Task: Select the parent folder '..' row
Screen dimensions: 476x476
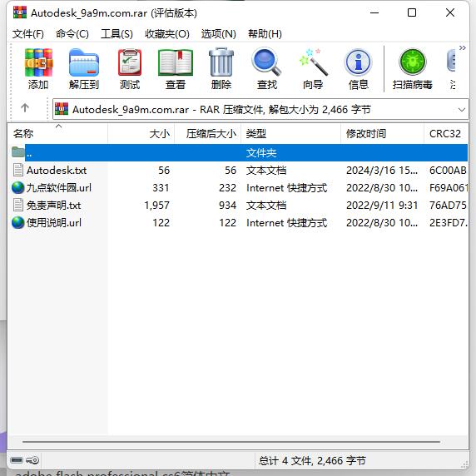Action: click(239, 152)
